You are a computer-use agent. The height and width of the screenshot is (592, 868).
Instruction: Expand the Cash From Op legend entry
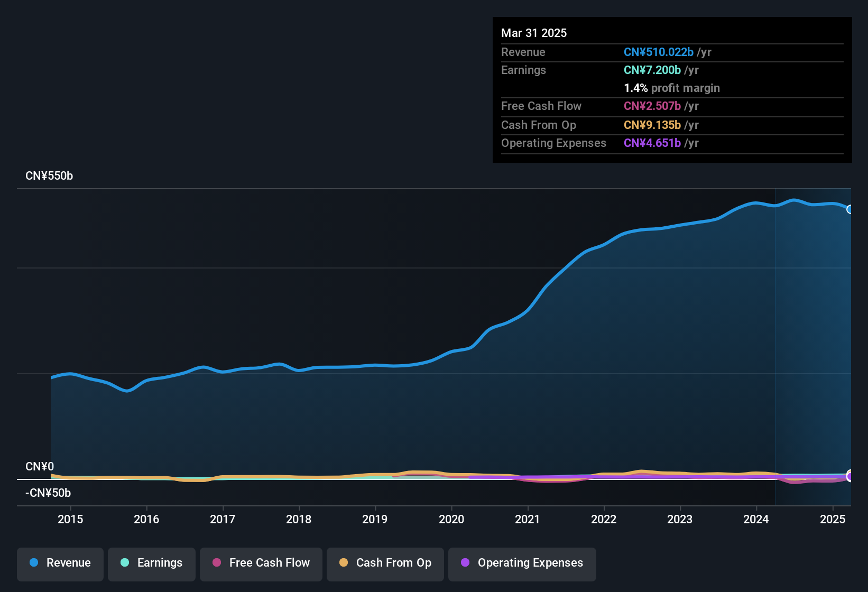[385, 563]
